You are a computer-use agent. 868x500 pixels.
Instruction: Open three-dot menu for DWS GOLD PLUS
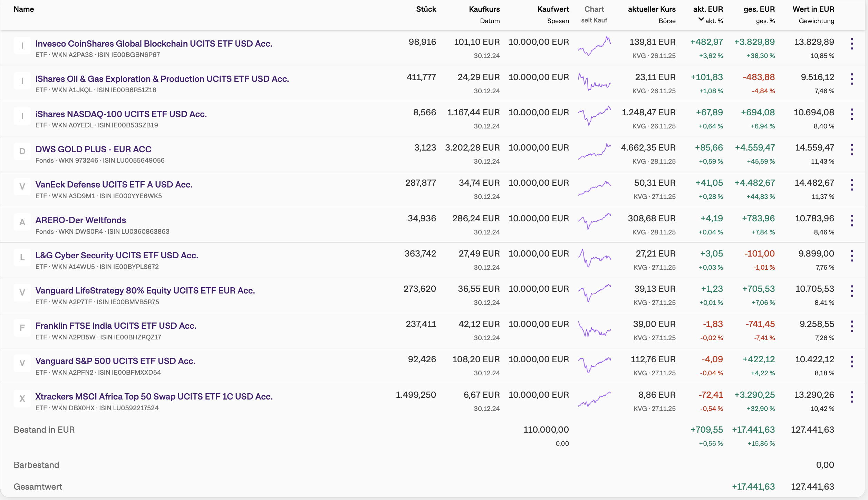(x=852, y=150)
